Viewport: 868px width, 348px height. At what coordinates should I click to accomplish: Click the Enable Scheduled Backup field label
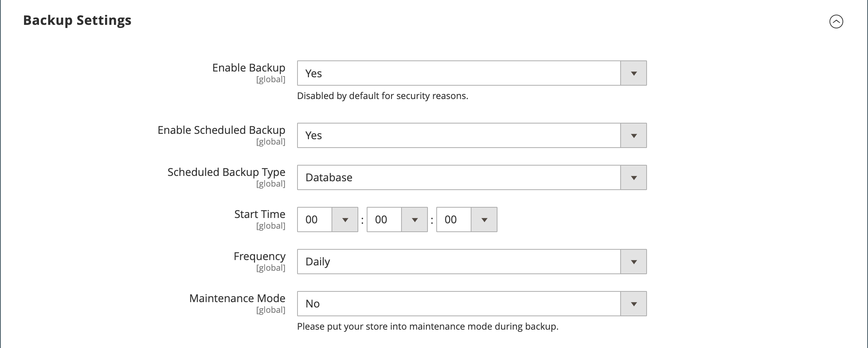[x=221, y=130]
